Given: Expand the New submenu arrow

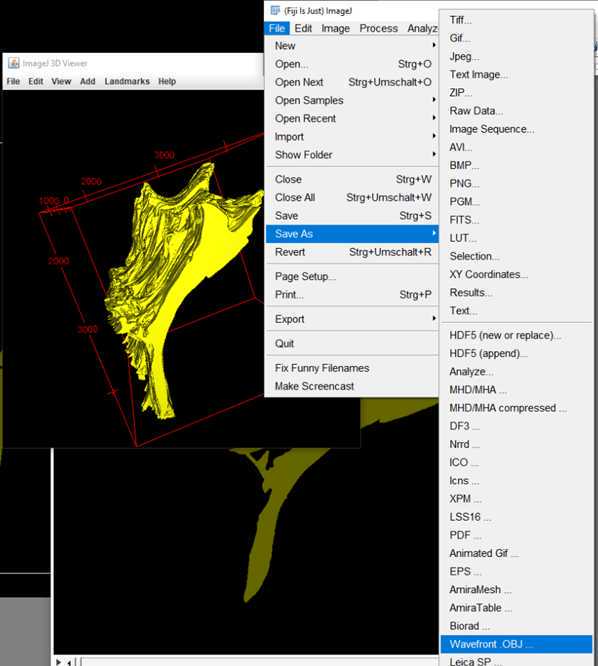Looking at the screenshot, I should click(x=434, y=45).
